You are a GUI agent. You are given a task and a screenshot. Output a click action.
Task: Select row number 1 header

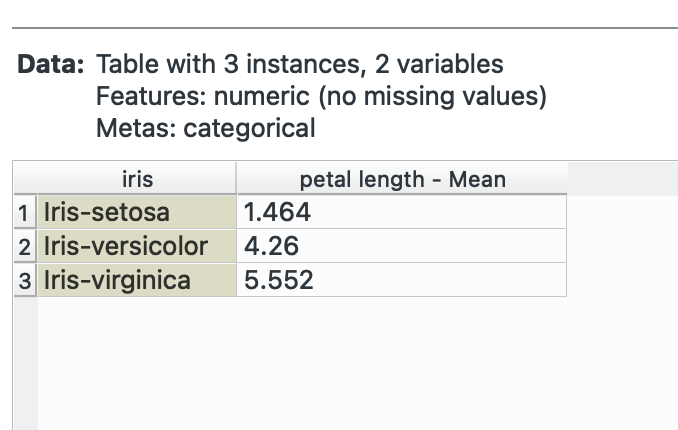(24, 213)
